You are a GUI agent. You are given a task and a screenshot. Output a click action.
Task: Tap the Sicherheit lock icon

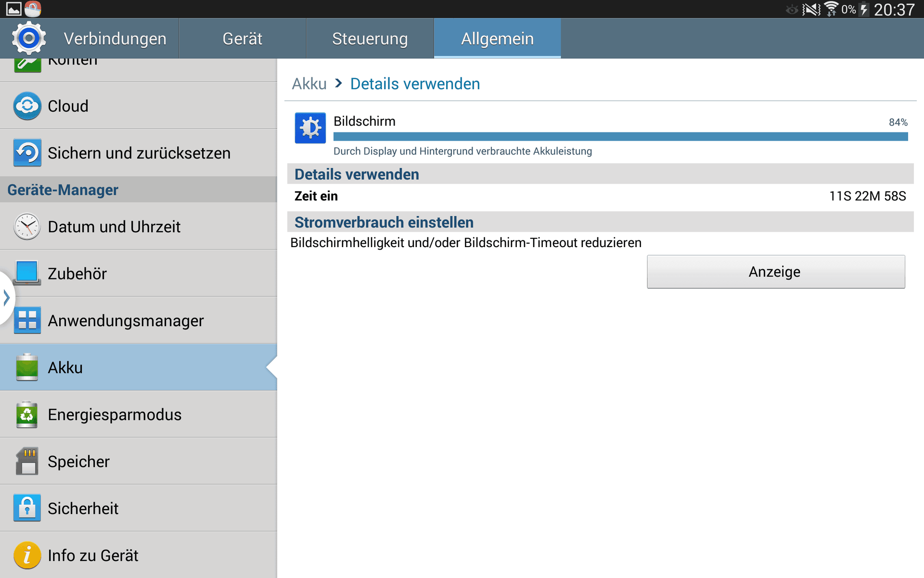pyautogui.click(x=27, y=508)
